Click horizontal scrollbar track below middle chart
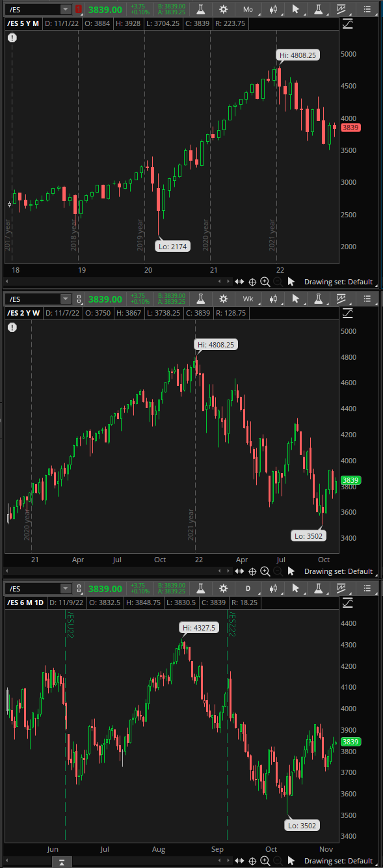The width and height of the screenshot is (383, 868). pyautogui.click(x=118, y=571)
